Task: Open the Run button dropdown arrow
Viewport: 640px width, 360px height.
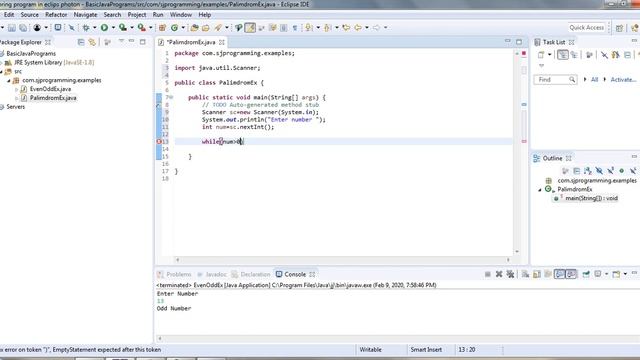Action: tap(113, 27)
